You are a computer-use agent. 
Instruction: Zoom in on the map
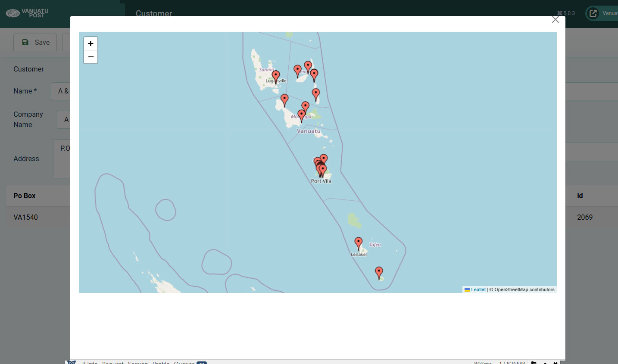pos(91,44)
